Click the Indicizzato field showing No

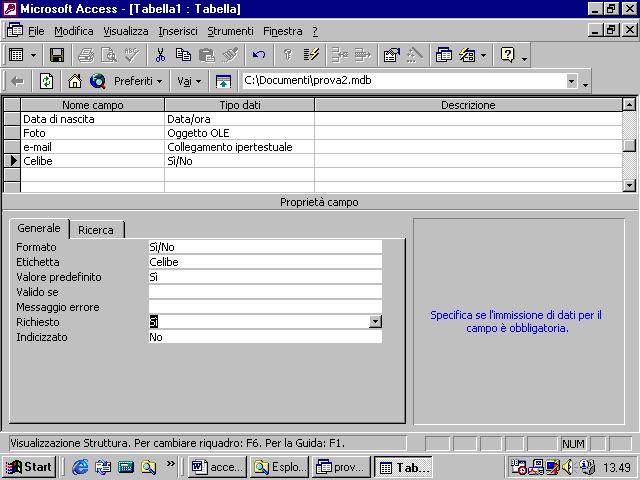(x=265, y=337)
